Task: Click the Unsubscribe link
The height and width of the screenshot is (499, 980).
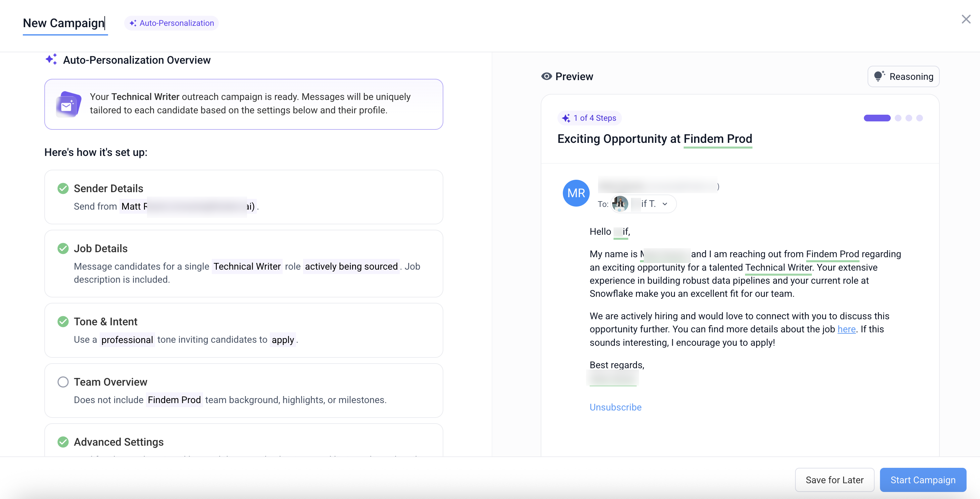Action: pyautogui.click(x=616, y=407)
